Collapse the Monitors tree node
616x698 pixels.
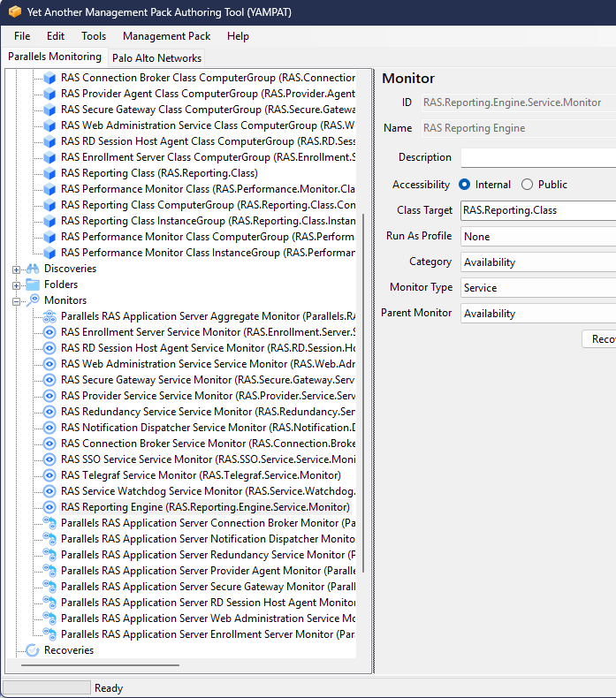17,300
